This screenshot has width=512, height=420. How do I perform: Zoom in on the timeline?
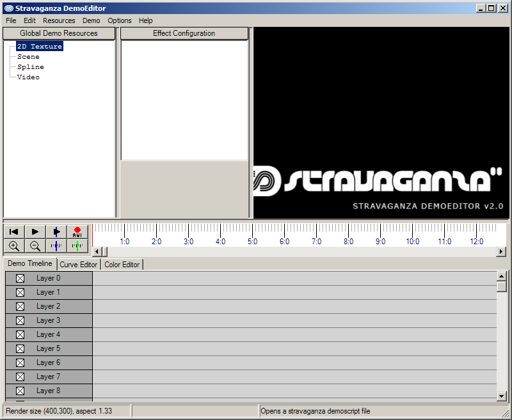pos(14,246)
